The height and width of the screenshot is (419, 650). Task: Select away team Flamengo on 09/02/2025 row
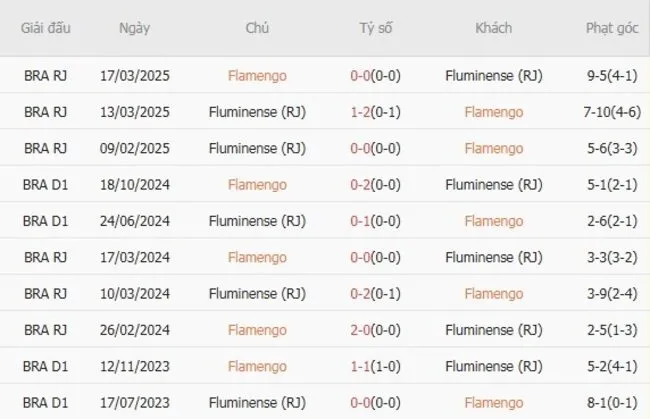pyautogui.click(x=493, y=148)
